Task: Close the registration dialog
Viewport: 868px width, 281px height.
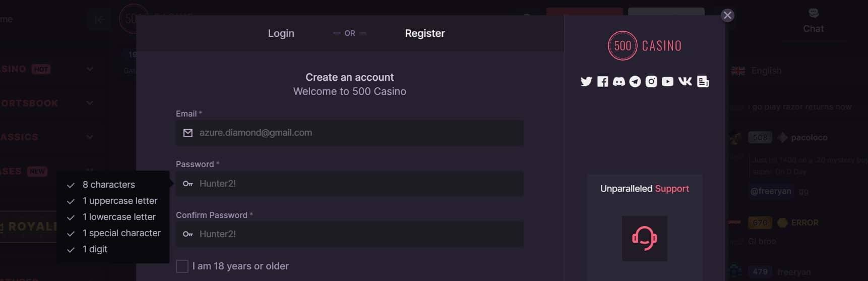Action: 727,16
